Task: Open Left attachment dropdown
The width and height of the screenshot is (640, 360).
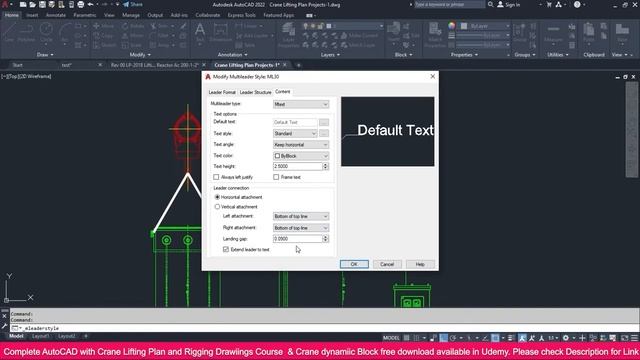Action: [301, 216]
